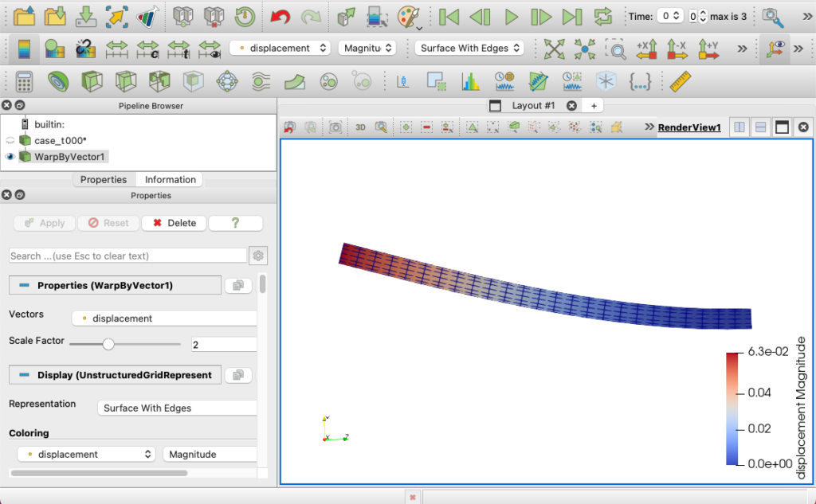
Task: Apply the Warp By Vector filter
Action: point(295,82)
